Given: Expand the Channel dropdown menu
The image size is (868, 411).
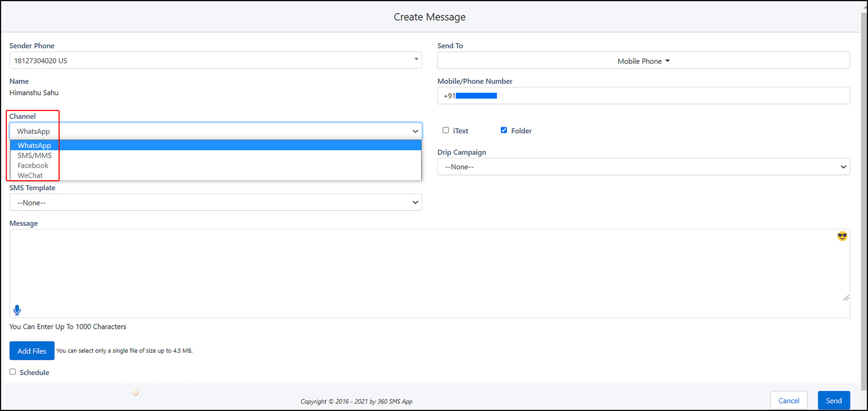Looking at the screenshot, I should click(215, 131).
